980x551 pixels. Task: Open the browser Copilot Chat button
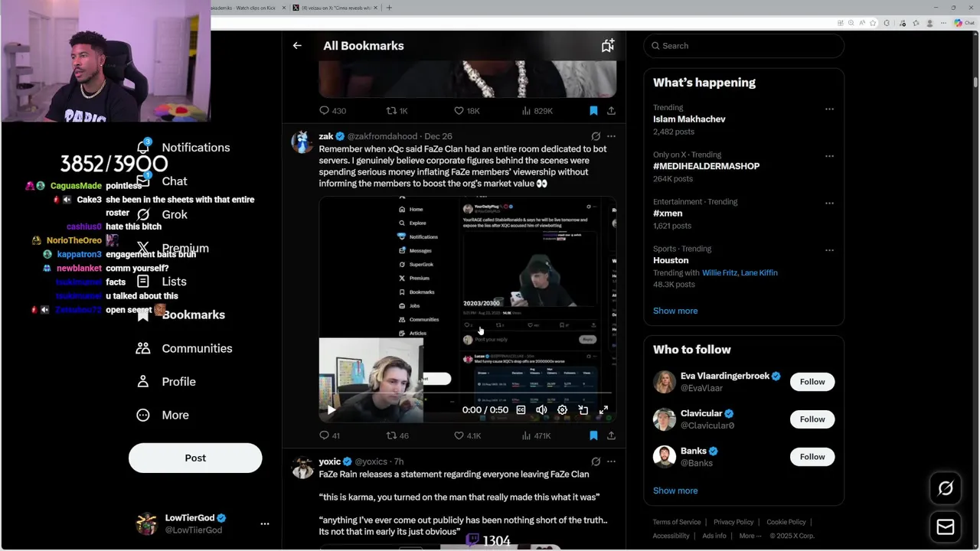click(964, 23)
